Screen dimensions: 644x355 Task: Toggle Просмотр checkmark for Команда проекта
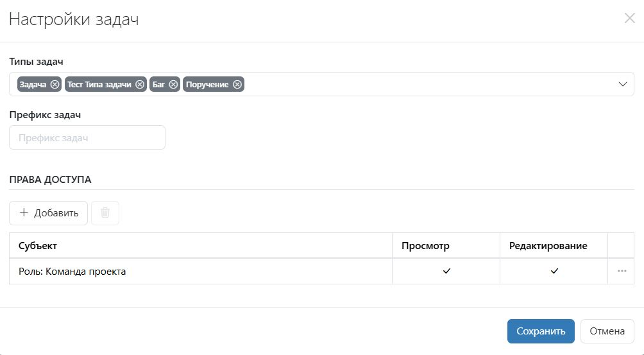pyautogui.click(x=446, y=272)
